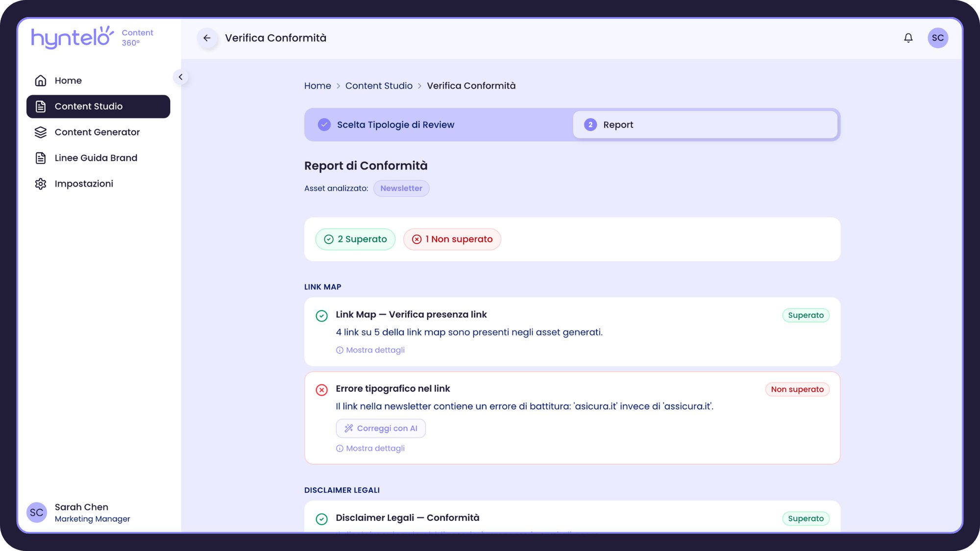Click the LINK MAP section heading

tap(322, 287)
